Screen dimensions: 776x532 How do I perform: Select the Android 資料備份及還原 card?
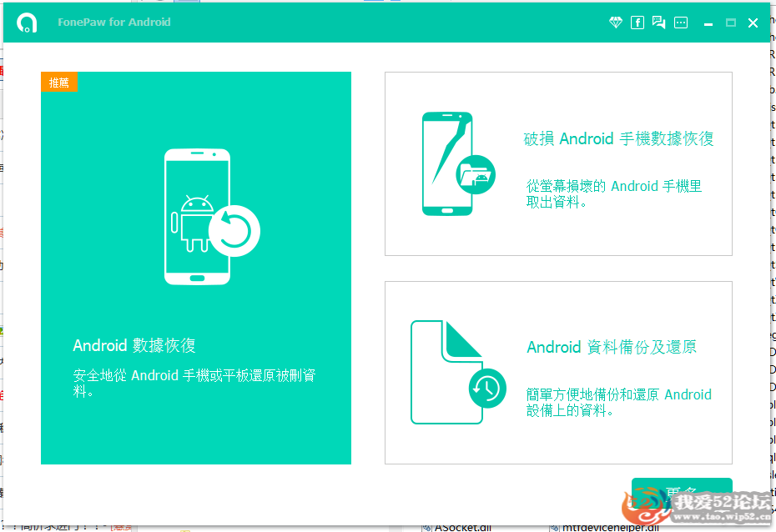pyautogui.click(x=558, y=373)
